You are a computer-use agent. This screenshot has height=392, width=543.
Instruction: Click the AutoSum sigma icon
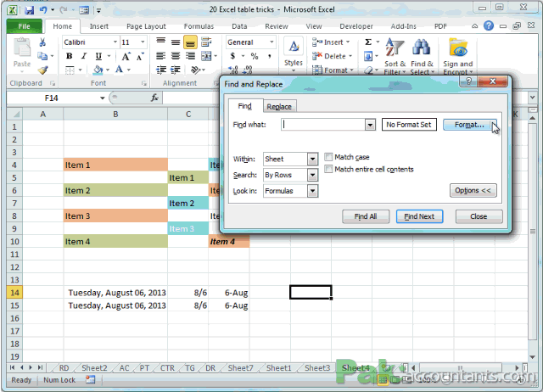point(368,42)
